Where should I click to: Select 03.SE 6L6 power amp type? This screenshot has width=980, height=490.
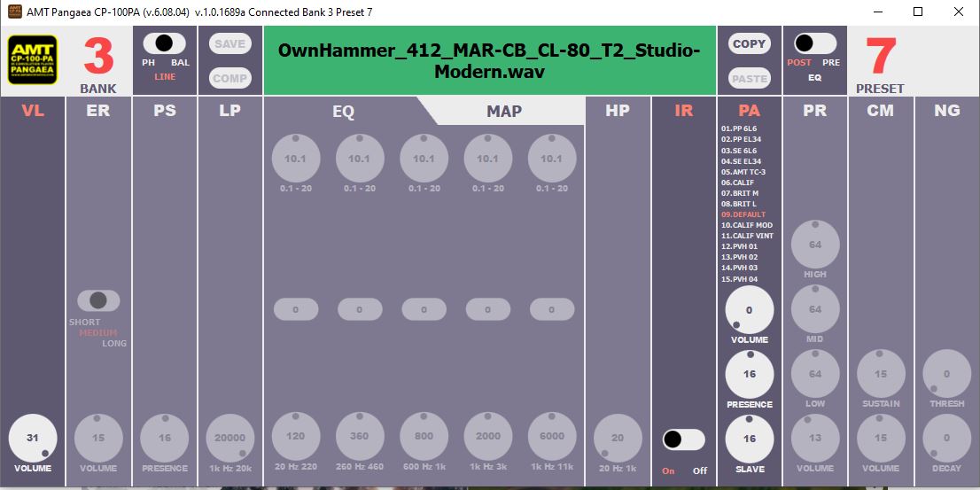pyautogui.click(x=739, y=151)
